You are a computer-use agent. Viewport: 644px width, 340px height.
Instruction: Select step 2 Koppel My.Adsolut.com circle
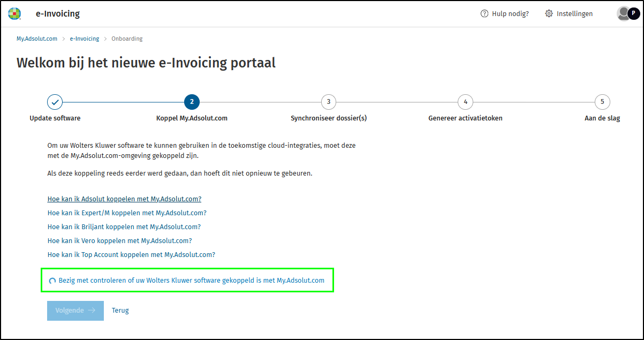(192, 102)
